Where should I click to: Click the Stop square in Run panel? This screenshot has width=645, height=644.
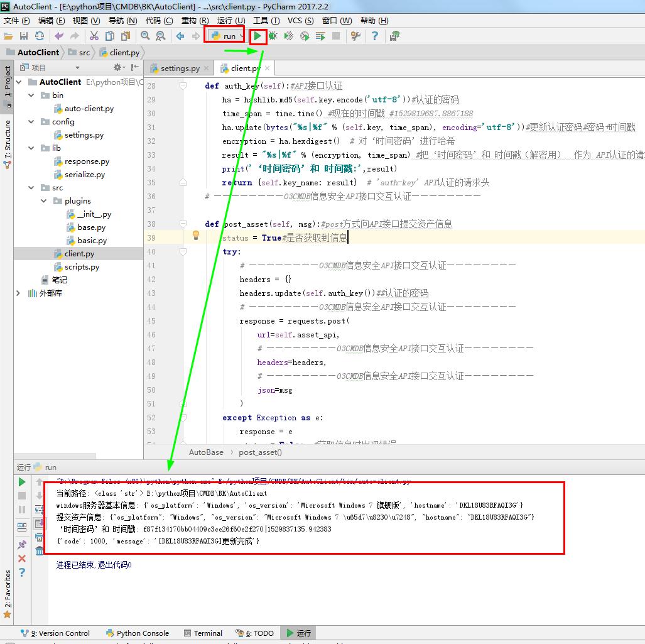(22, 496)
